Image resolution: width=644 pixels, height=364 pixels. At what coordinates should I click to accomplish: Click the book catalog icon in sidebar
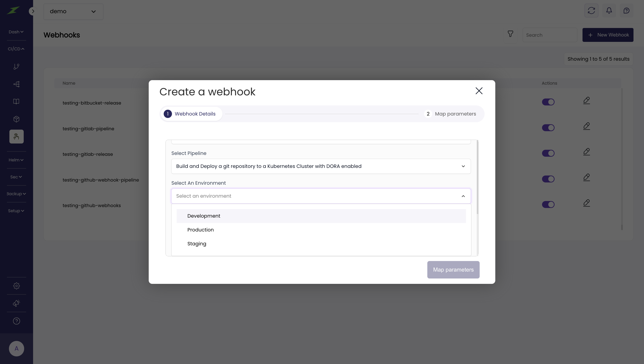16,101
